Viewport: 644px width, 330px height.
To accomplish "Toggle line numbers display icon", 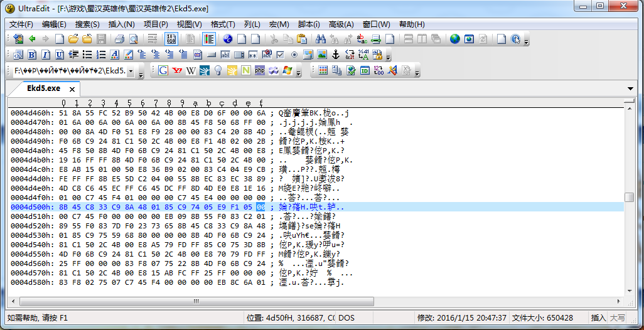I will click(208, 39).
